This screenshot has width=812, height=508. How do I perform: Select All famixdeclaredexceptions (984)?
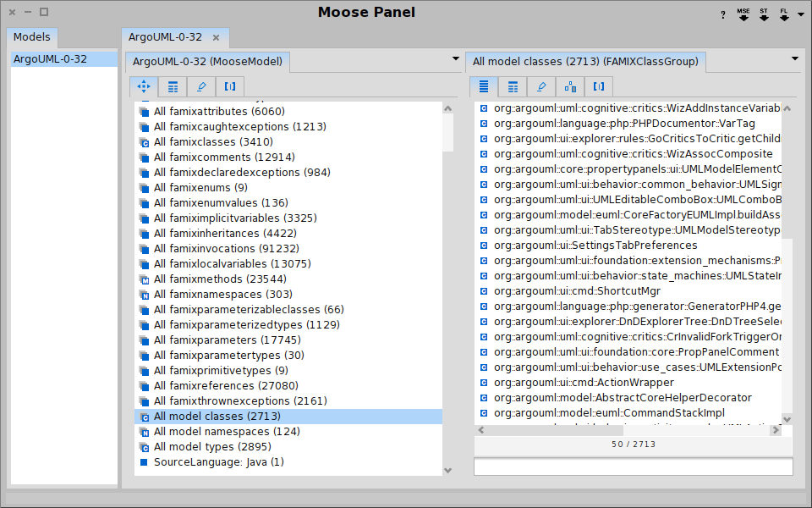pyautogui.click(x=288, y=173)
